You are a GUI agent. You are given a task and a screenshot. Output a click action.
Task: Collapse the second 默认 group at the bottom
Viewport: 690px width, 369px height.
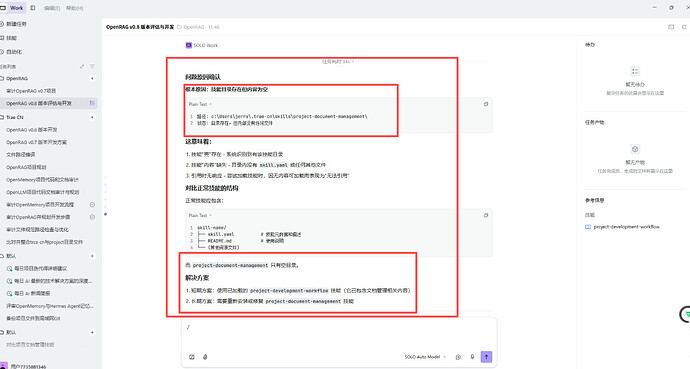[11, 332]
